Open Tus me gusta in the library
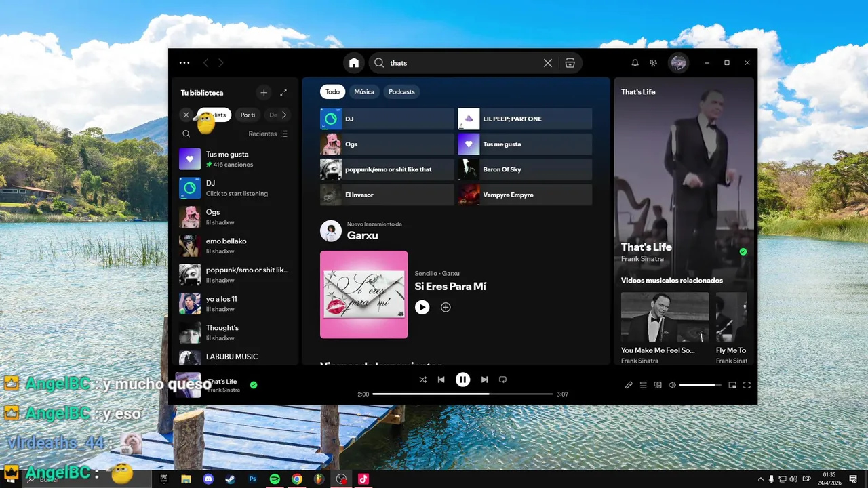The image size is (868, 488). point(234,159)
